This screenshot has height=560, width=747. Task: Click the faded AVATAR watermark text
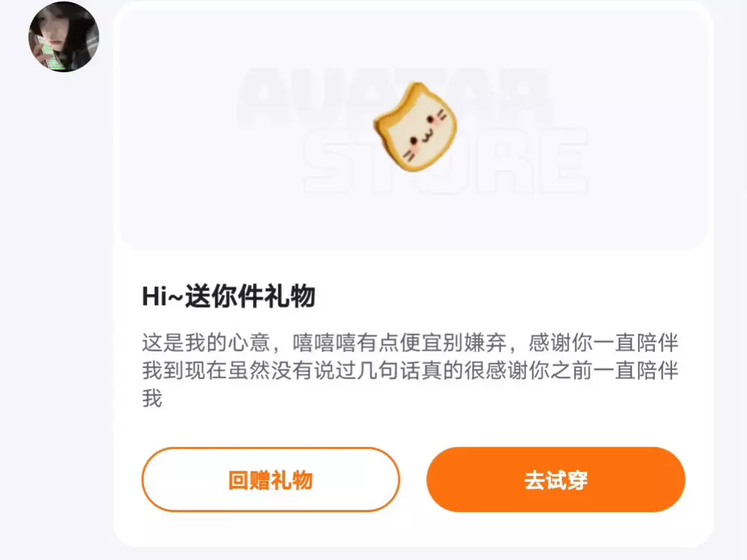[x=396, y=98]
